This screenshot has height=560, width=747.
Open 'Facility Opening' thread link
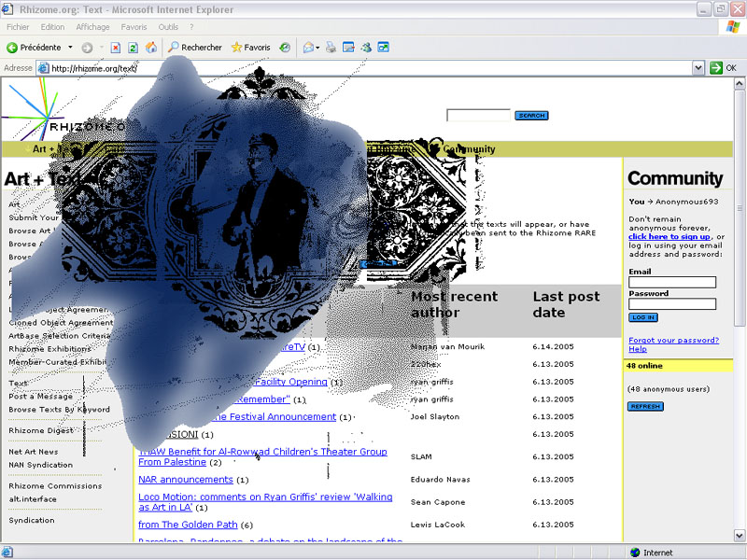(x=291, y=382)
